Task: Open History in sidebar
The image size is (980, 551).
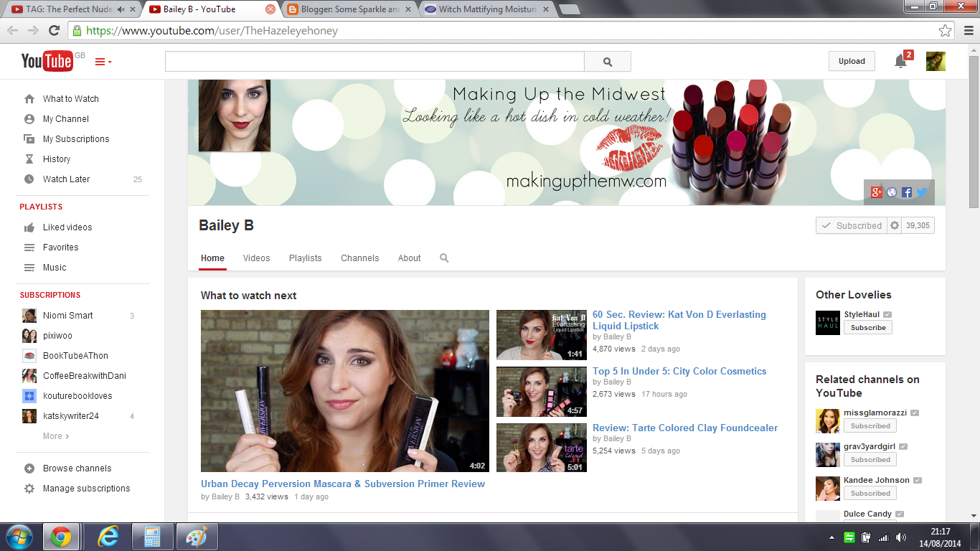Action: [x=57, y=159]
